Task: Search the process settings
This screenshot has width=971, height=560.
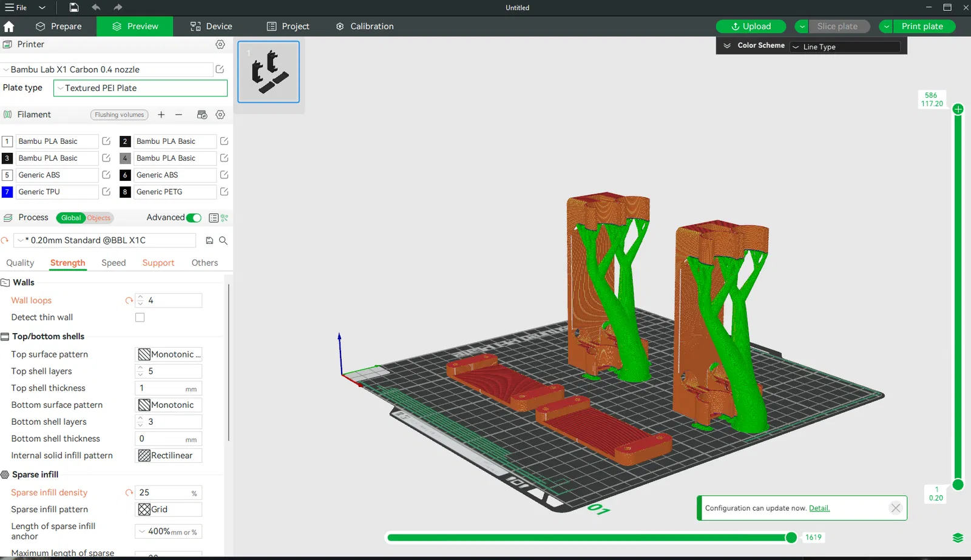Action: [x=223, y=241]
